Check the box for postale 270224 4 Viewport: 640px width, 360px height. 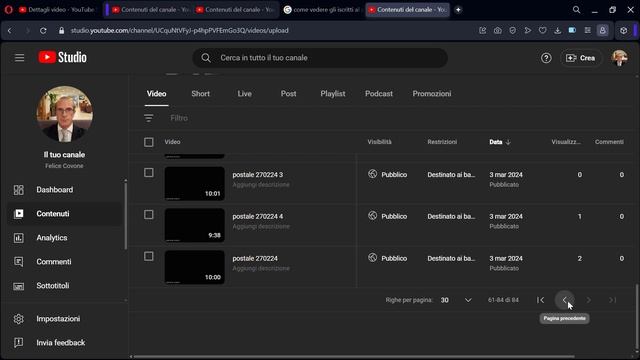click(x=149, y=215)
